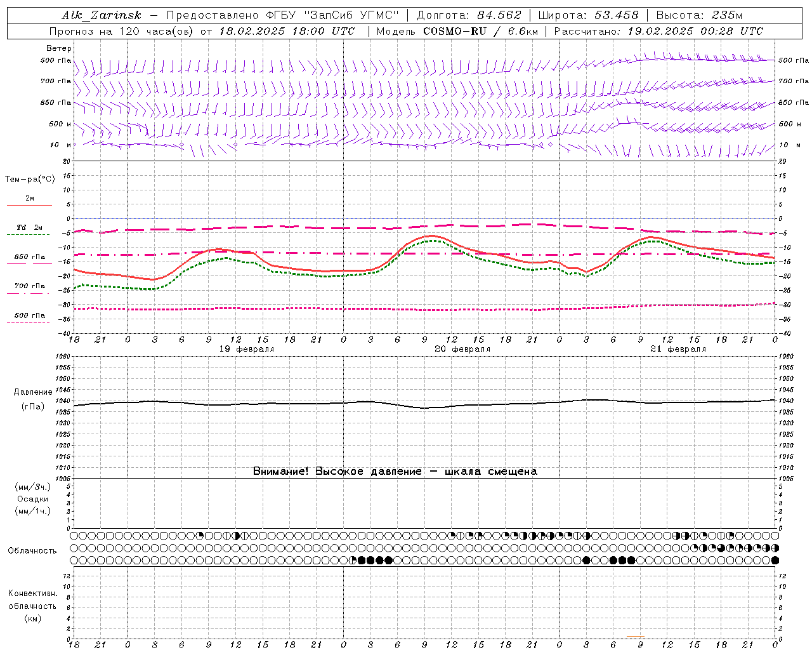Click the Ветер panel label
The width and height of the screenshot is (812, 650).
[x=59, y=48]
